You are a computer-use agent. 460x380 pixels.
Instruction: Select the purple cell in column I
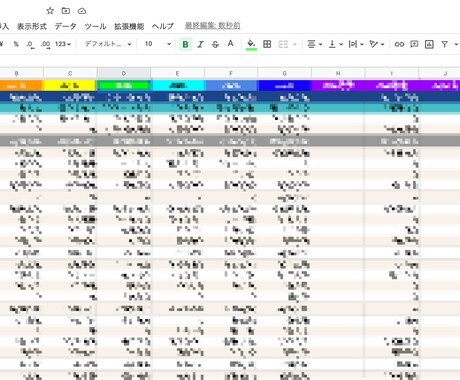point(392,85)
